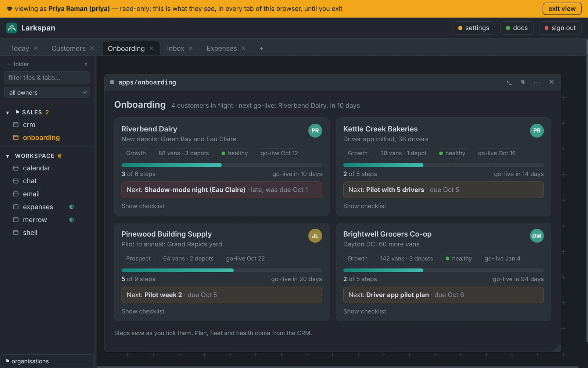The width and height of the screenshot is (588, 368).
Task: Click Pinewood Building Supply progress bar
Action: [x=222, y=270]
